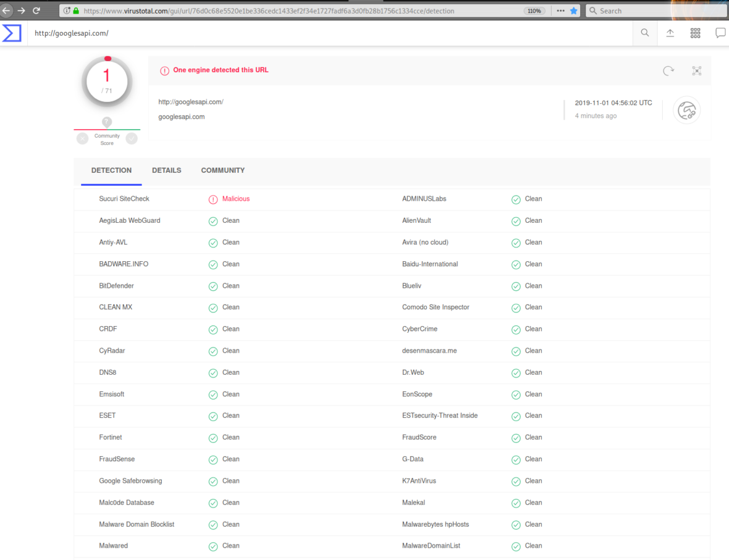Click the 110% zoom level indicator

coord(533,10)
